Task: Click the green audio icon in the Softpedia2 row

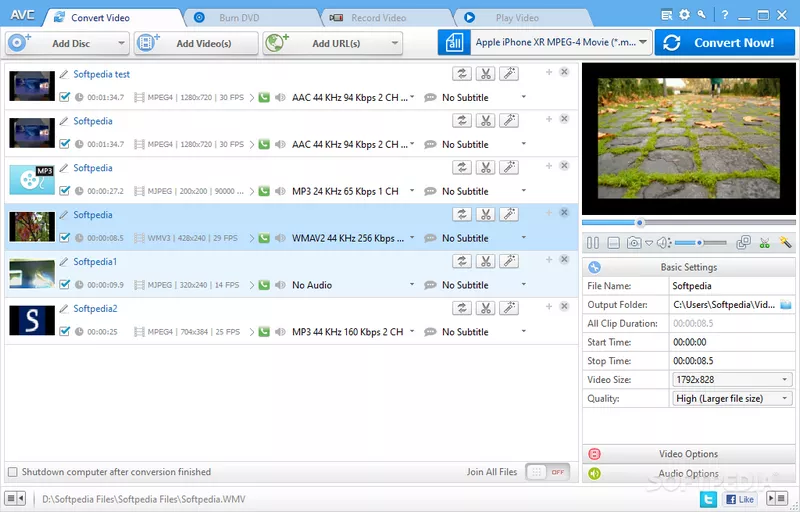Action: click(264, 332)
